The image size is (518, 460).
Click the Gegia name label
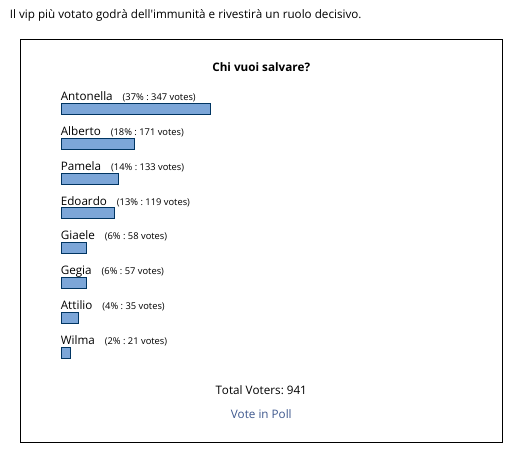[x=76, y=270]
